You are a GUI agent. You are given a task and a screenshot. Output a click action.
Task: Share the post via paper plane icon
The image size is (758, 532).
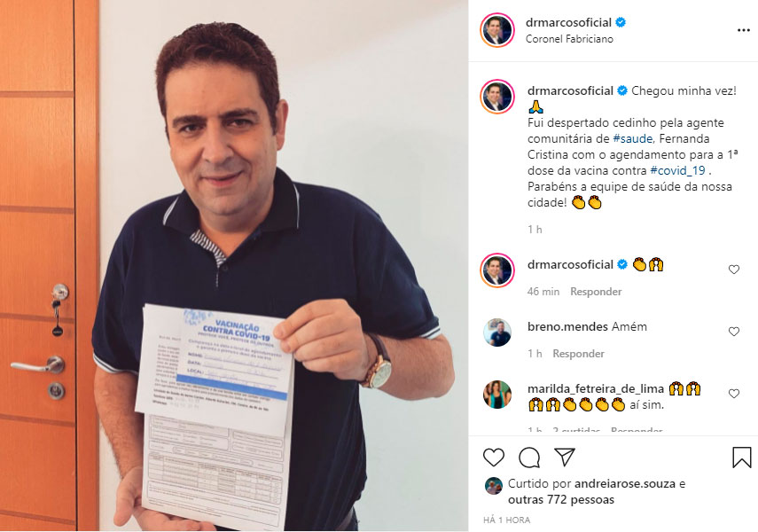565,457
